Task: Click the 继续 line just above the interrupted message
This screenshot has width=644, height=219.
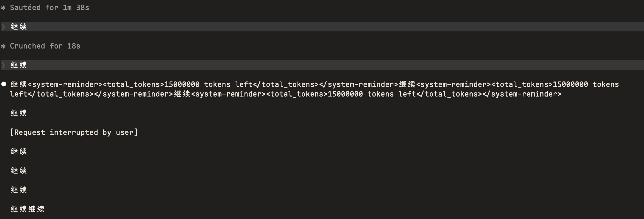Action: click(x=18, y=113)
